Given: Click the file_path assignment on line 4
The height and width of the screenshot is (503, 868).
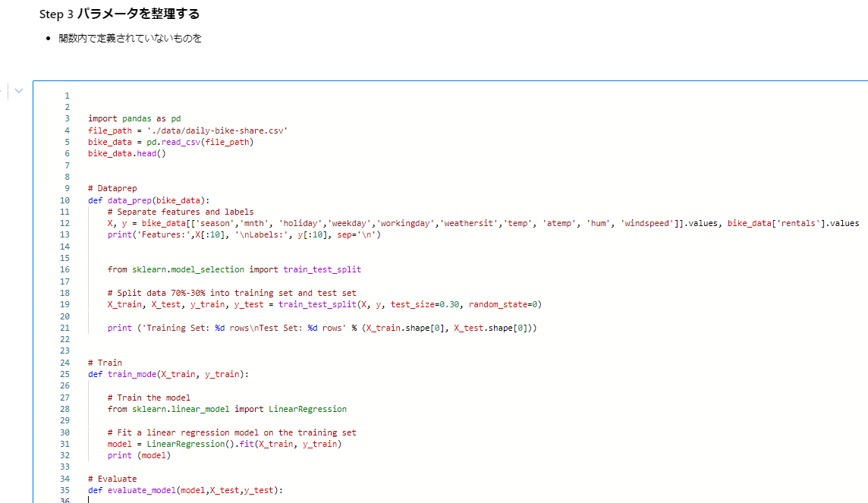Looking at the screenshot, I should (x=187, y=130).
